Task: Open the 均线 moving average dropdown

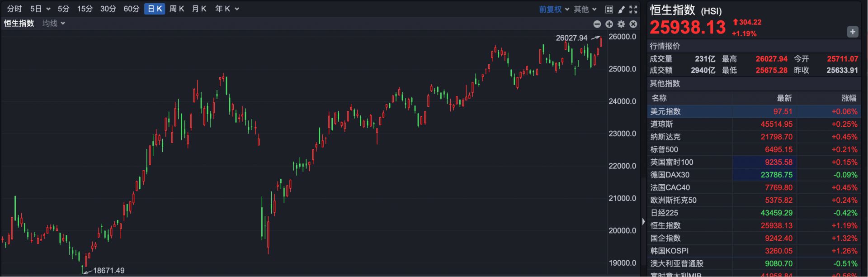Action: [x=54, y=23]
